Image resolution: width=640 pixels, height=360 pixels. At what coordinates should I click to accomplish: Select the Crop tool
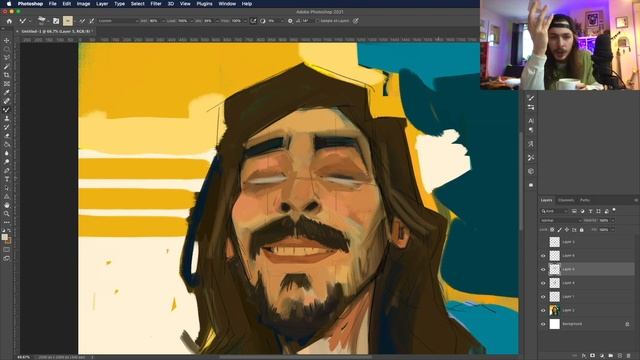7,75
